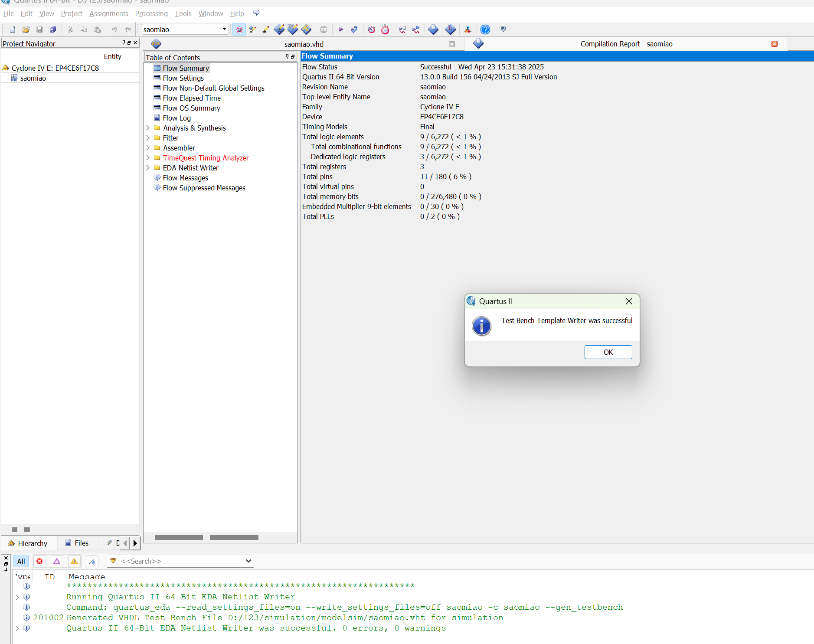Close the Compilation Report tab

pos(775,44)
